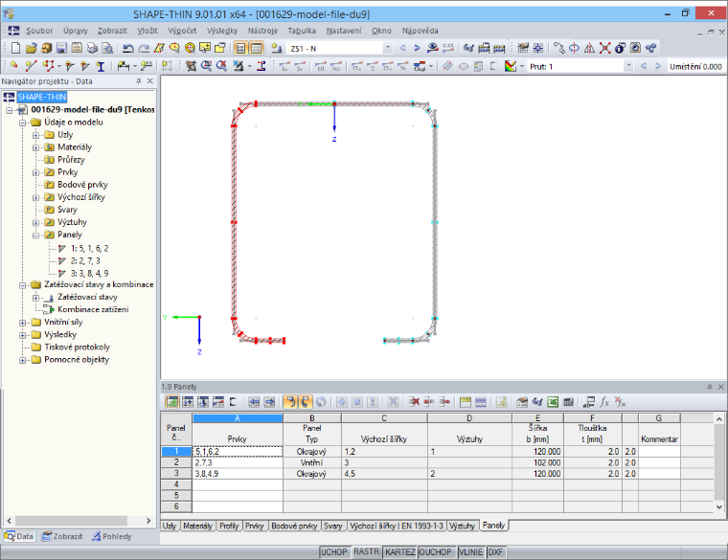Click the fx formula icon in table toolbar
This screenshot has width=728, height=560.
tap(604, 402)
